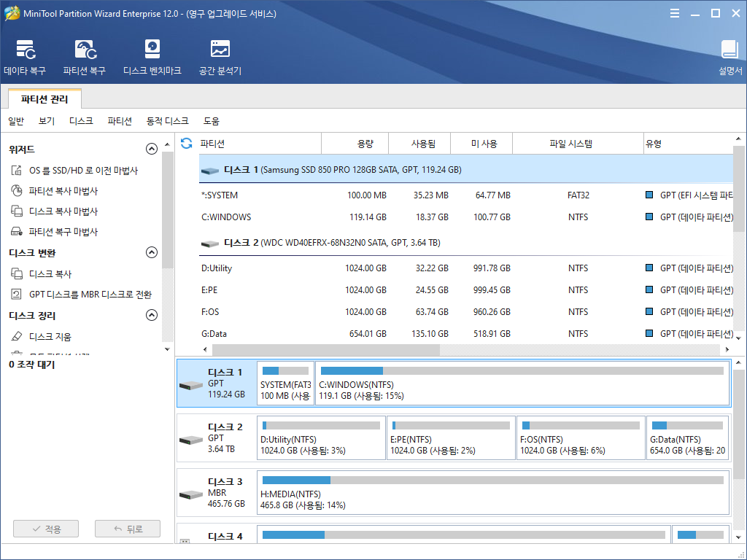Select E:PE(NTFS) block in disk map
This screenshot has width=747, height=560.
click(451, 437)
